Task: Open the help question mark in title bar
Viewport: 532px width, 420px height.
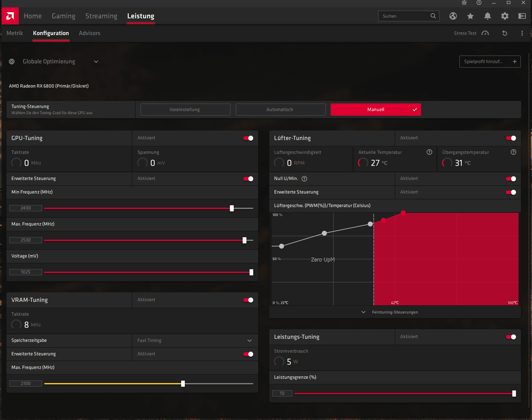Action: [479, 3]
